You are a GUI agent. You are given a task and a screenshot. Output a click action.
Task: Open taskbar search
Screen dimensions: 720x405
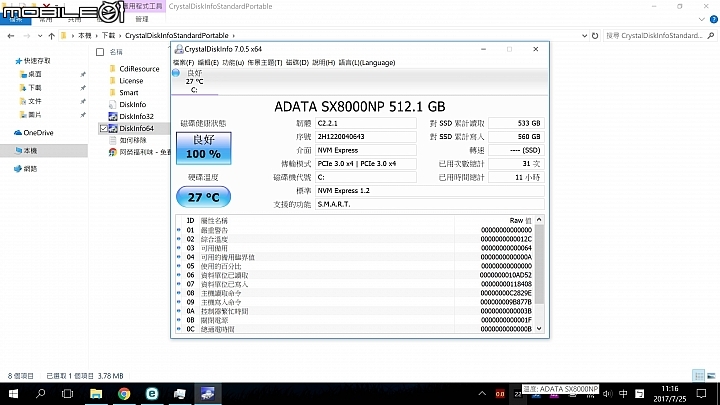pyautogui.click(x=40, y=394)
